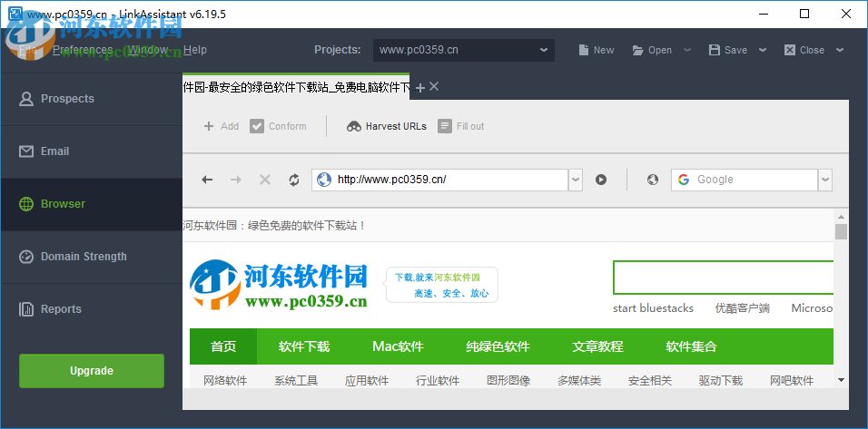Select the open browser page tab
Screen dimensions: 868x429
click(x=296, y=87)
